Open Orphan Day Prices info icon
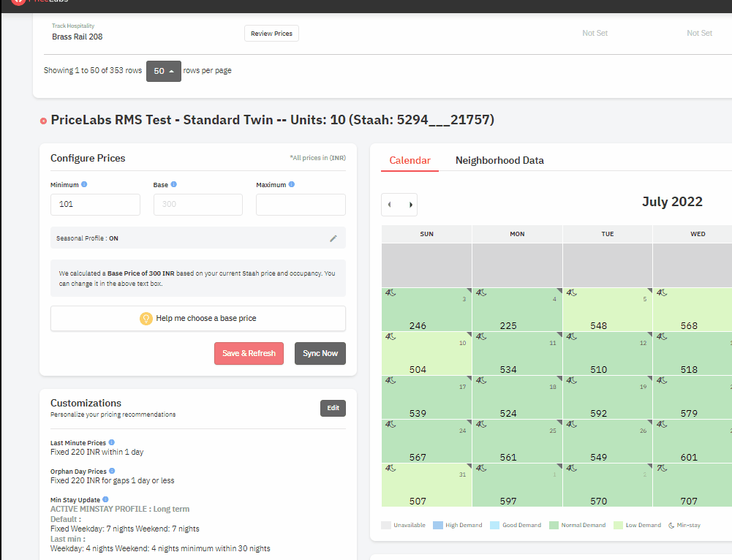The image size is (732, 560). coord(112,471)
